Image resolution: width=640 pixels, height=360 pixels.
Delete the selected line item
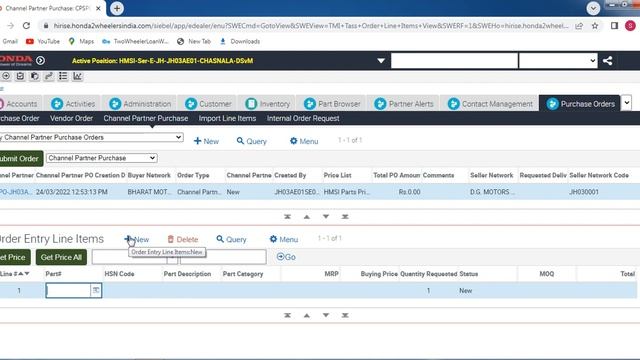tap(182, 239)
